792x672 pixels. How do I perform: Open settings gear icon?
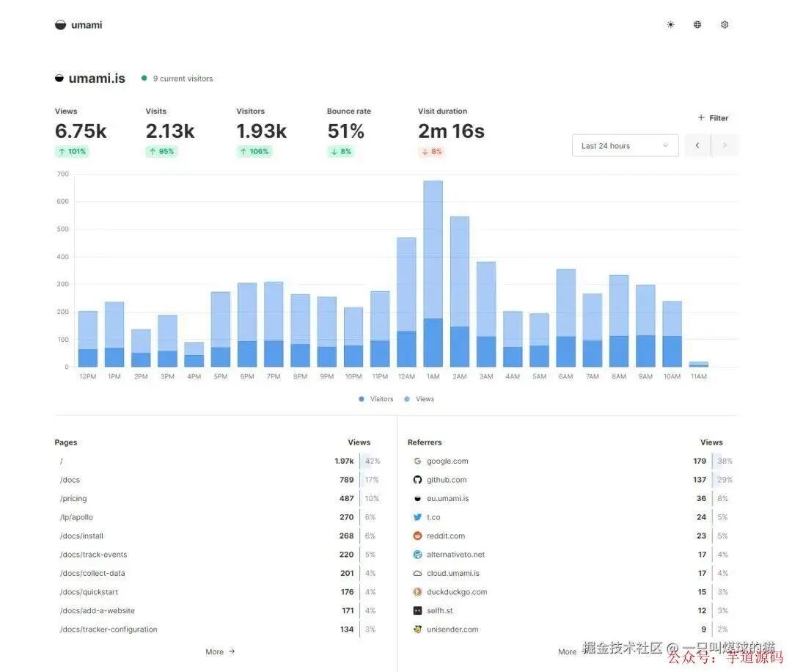(x=725, y=25)
